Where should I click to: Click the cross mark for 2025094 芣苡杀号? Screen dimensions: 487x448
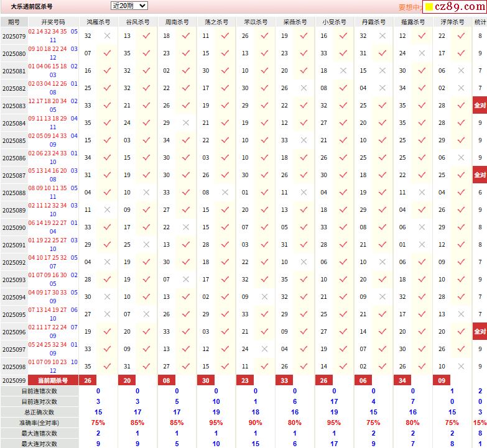click(x=264, y=296)
